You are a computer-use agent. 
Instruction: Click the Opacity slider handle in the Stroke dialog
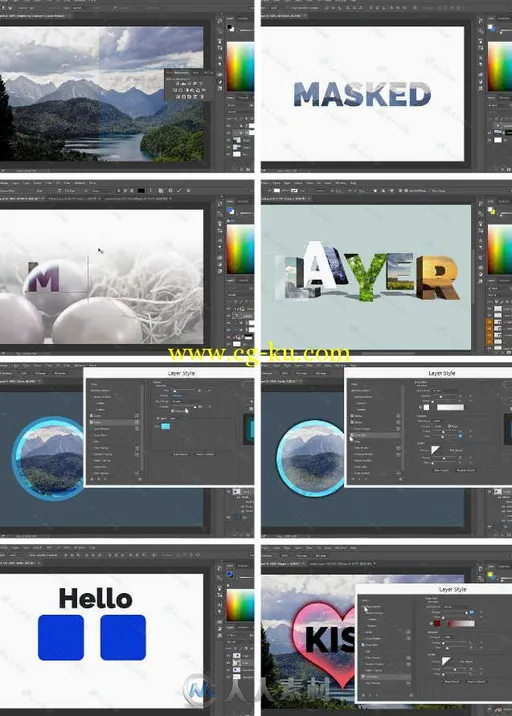(x=195, y=407)
